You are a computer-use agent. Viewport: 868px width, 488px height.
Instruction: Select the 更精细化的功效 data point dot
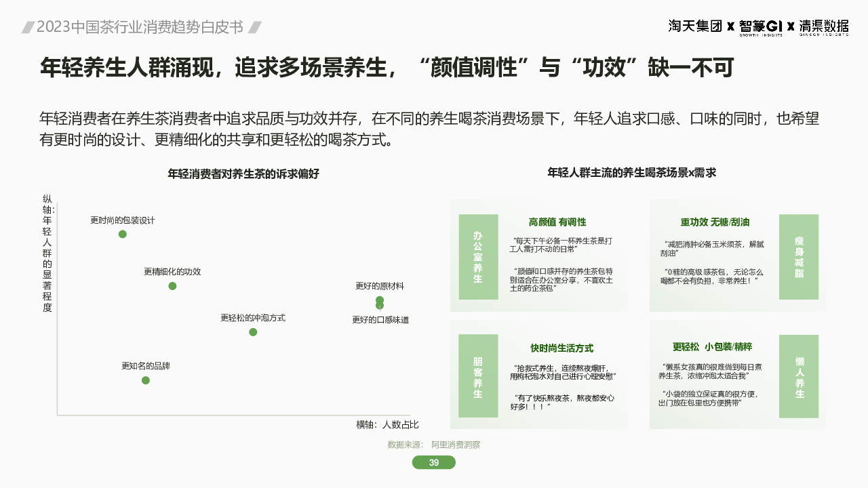coord(172,286)
